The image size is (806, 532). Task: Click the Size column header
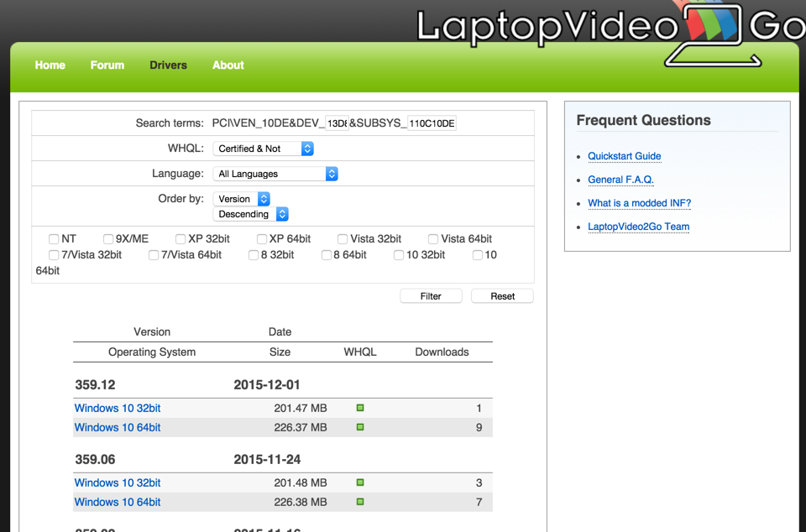pyautogui.click(x=280, y=352)
